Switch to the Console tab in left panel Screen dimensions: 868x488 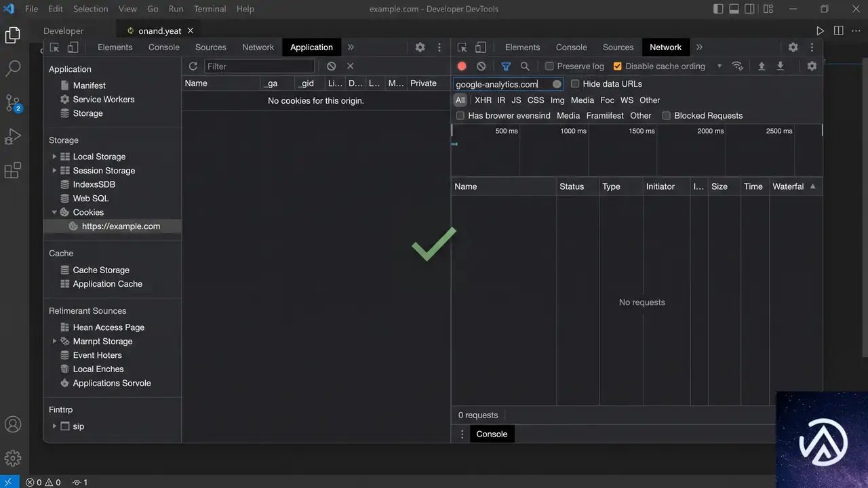coord(164,47)
